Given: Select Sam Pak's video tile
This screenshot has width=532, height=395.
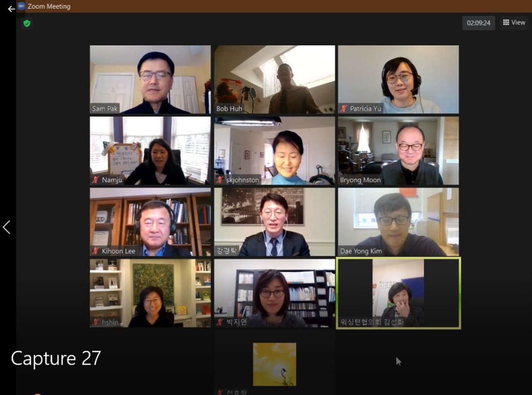Looking at the screenshot, I should point(150,79).
